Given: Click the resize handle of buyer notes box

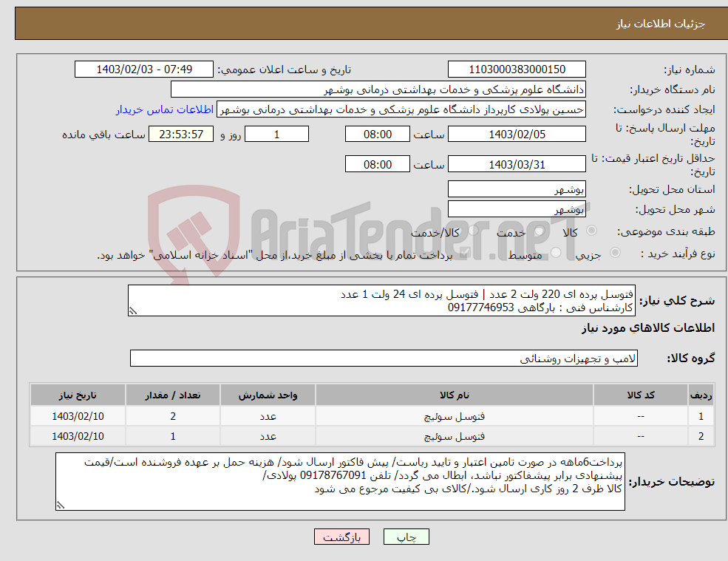Looking at the screenshot, I should 61,506.
